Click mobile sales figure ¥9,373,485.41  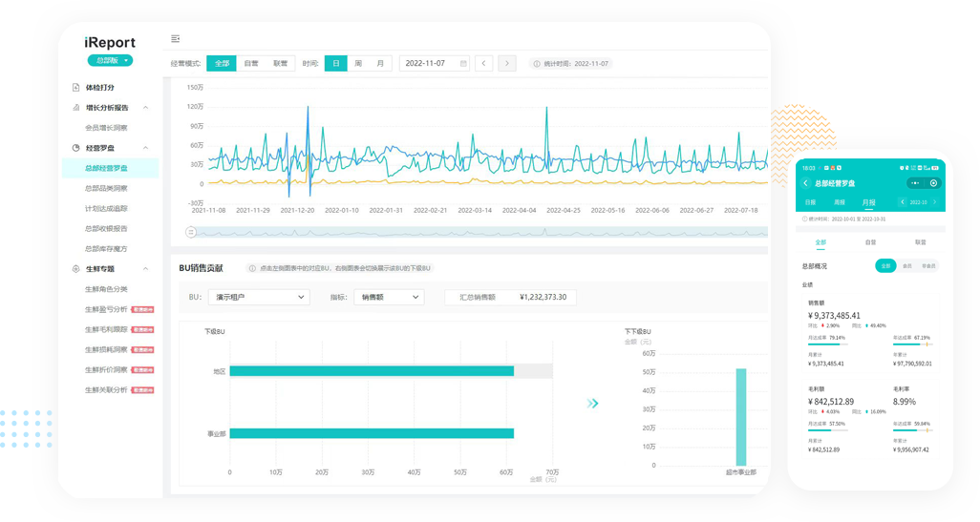[x=834, y=315]
